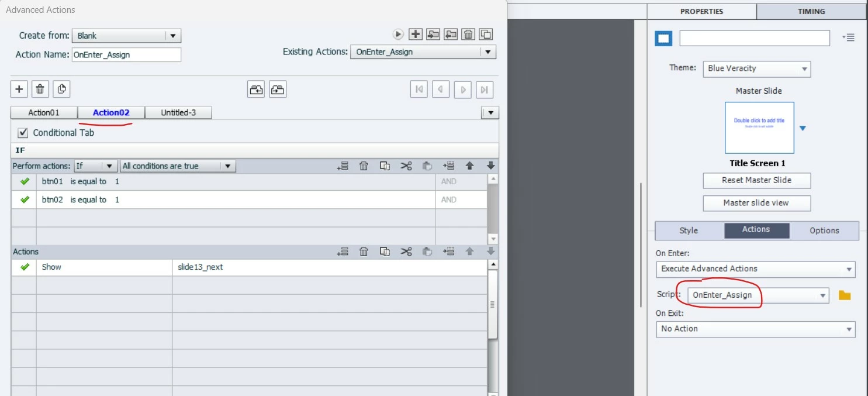
Task: Open the Style tab in Properties
Action: point(689,230)
